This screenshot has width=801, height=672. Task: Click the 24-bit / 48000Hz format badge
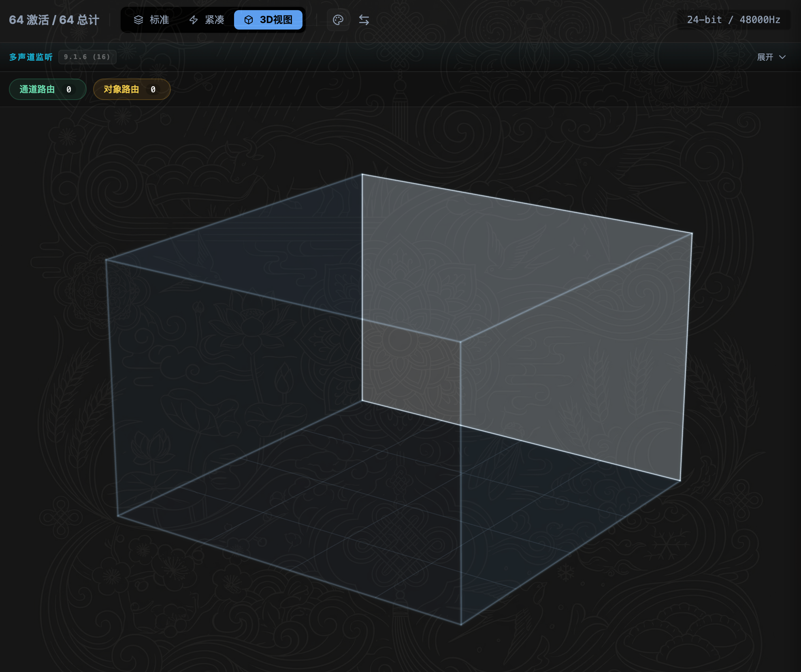734,20
